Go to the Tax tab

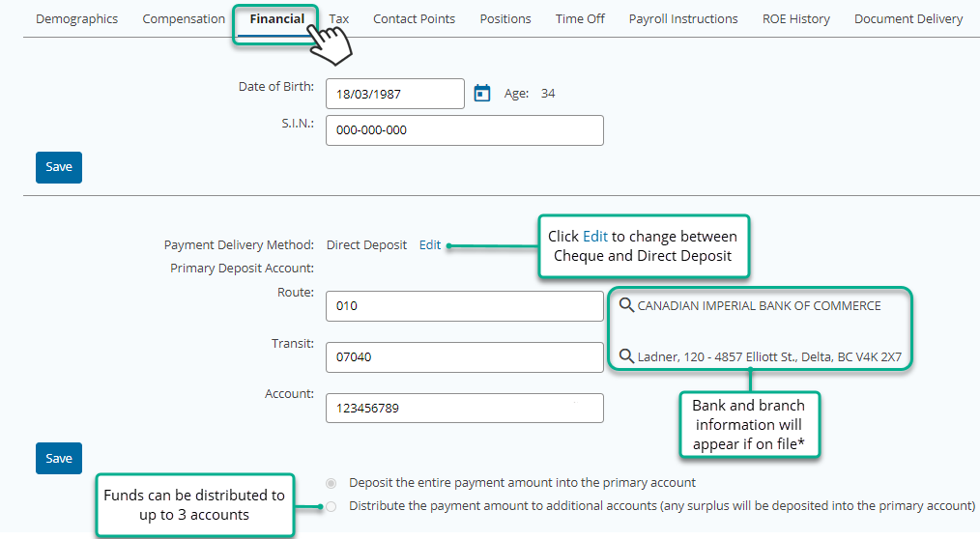(339, 18)
